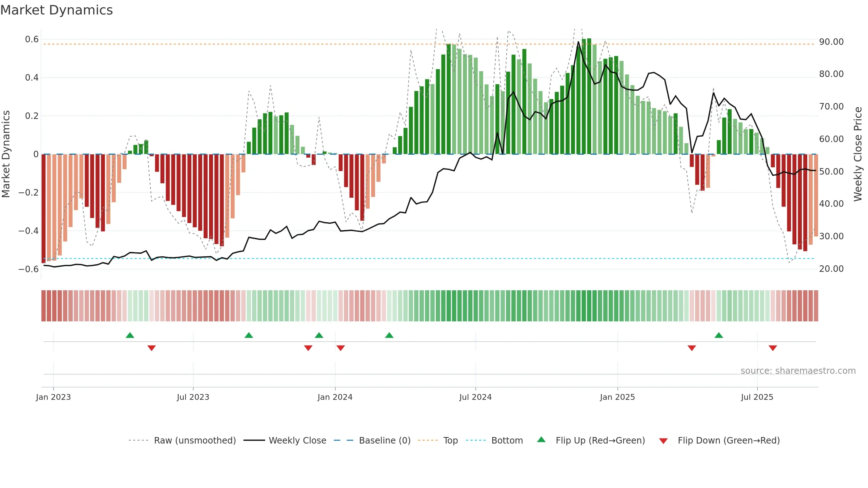Image resolution: width=868 pixels, height=488 pixels.
Task: Select the flip-down marker in spring 2025
Action: (692, 348)
